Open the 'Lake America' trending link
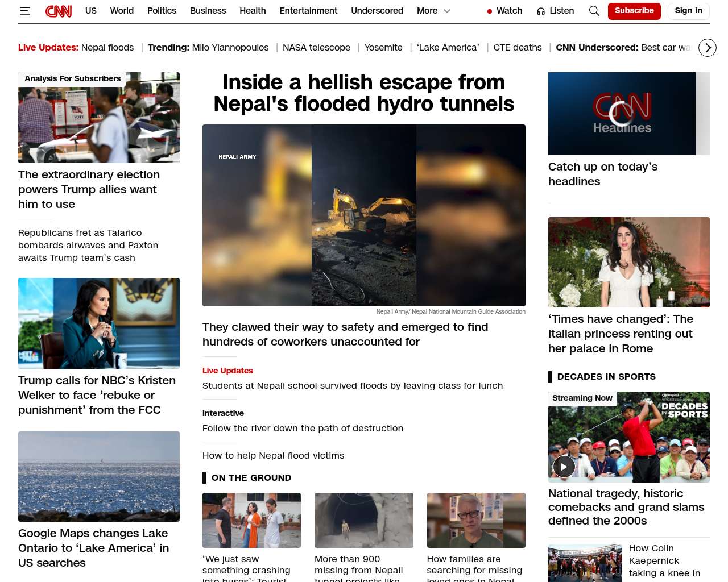 (448, 48)
